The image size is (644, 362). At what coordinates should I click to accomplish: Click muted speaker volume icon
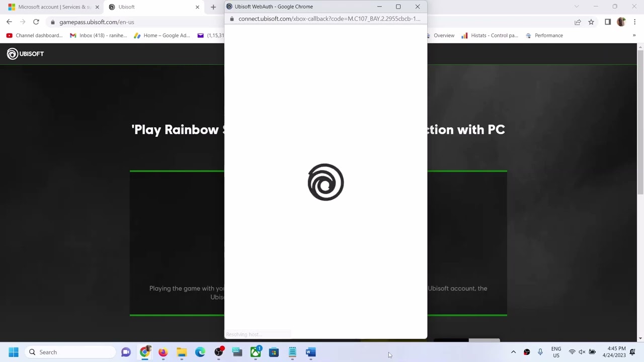pos(582,352)
